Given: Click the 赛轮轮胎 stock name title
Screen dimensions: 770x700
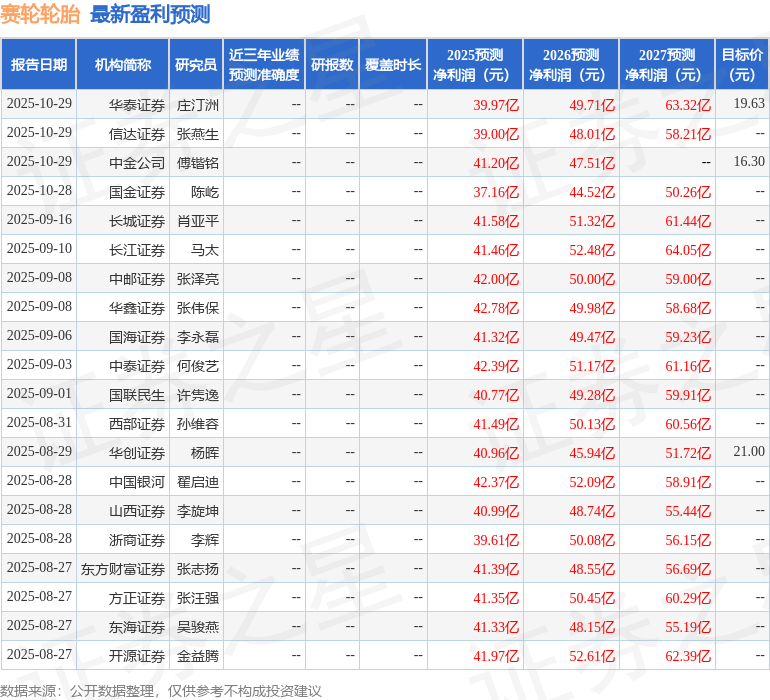Looking at the screenshot, I should point(41,14).
